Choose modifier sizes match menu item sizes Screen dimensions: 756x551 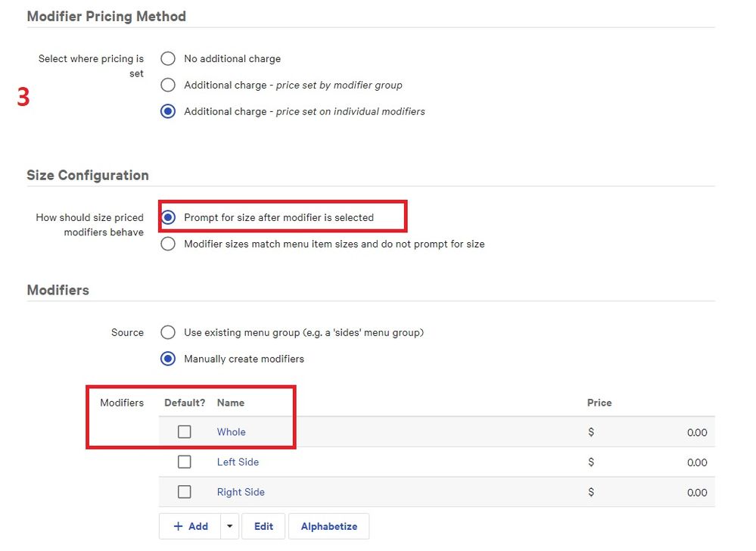click(x=168, y=244)
